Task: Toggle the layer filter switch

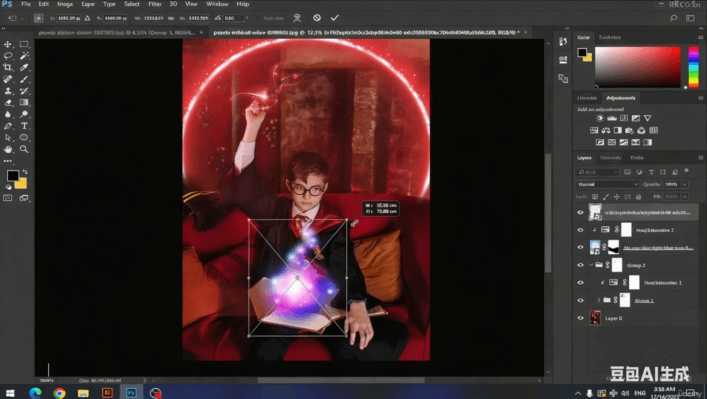Action: click(686, 171)
